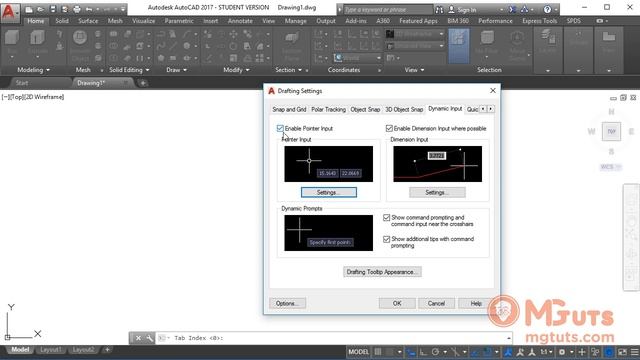The height and width of the screenshot is (360, 640).
Task: Click the 2D Wireframe visual style label
Action: 44,97
